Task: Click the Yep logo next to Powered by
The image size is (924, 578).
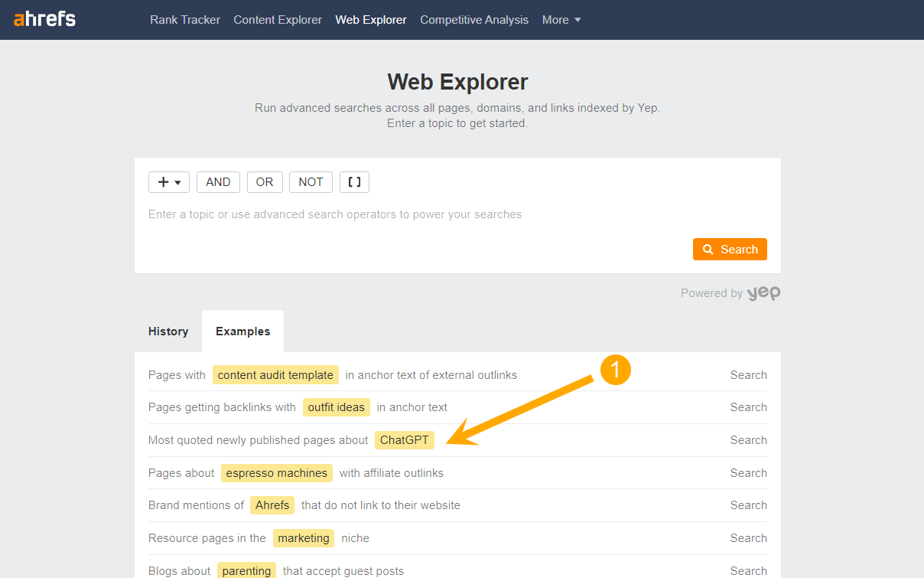Action: point(764,293)
